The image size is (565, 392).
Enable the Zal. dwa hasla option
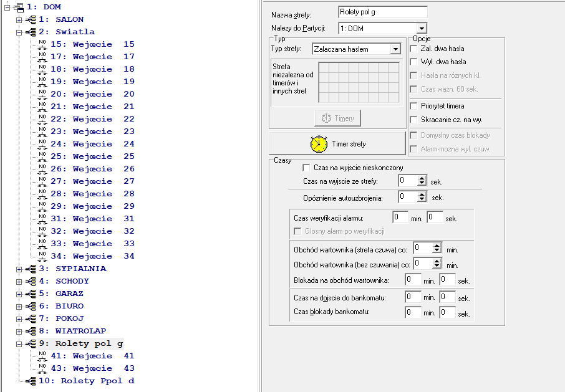413,49
